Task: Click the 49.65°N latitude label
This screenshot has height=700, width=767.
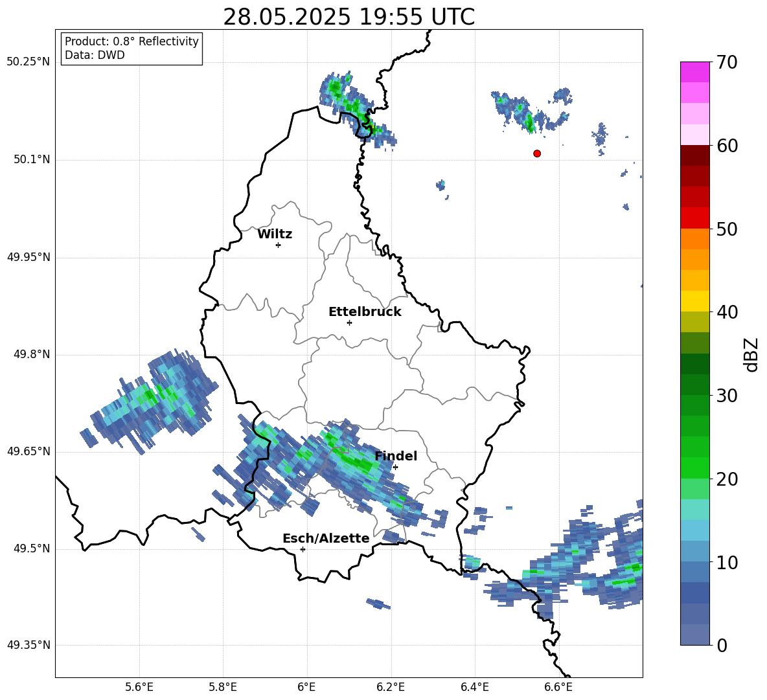Action: (28, 451)
